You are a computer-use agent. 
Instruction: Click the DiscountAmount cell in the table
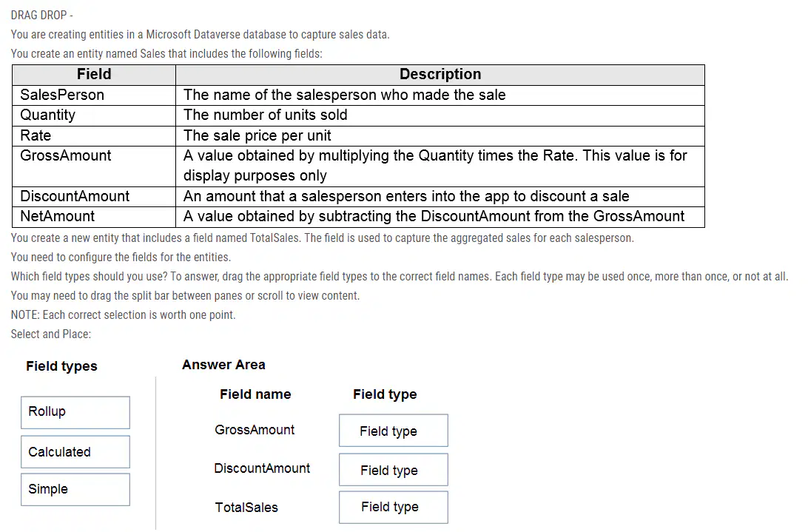[x=94, y=197]
